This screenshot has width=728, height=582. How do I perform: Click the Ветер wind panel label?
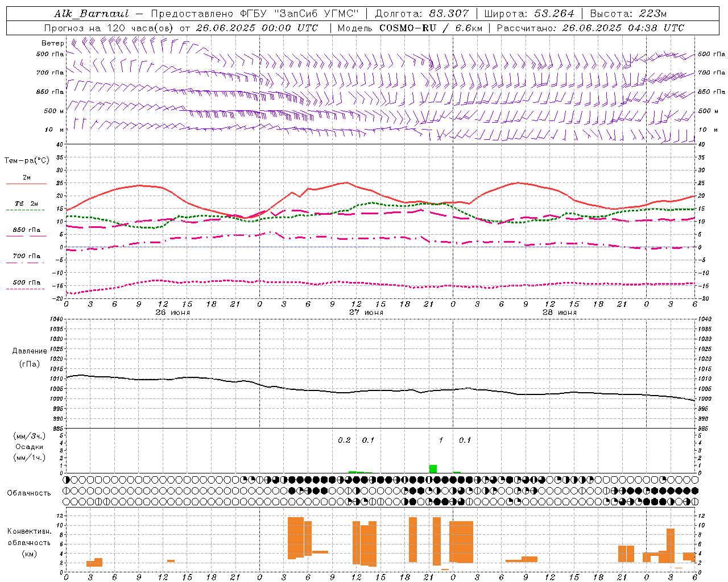pos(53,43)
